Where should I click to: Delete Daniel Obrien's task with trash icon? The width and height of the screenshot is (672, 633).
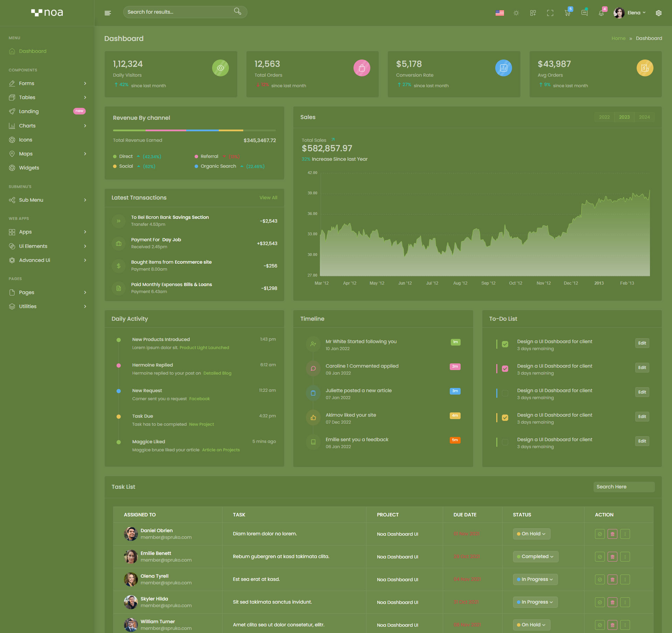(612, 534)
